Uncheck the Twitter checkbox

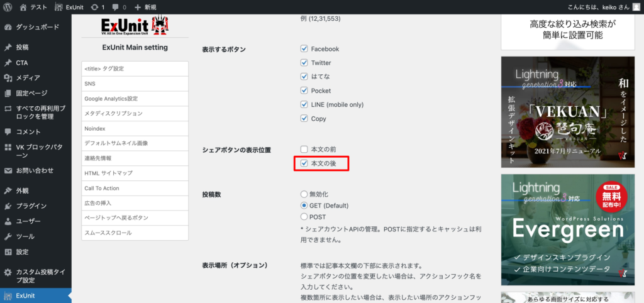[304, 63]
